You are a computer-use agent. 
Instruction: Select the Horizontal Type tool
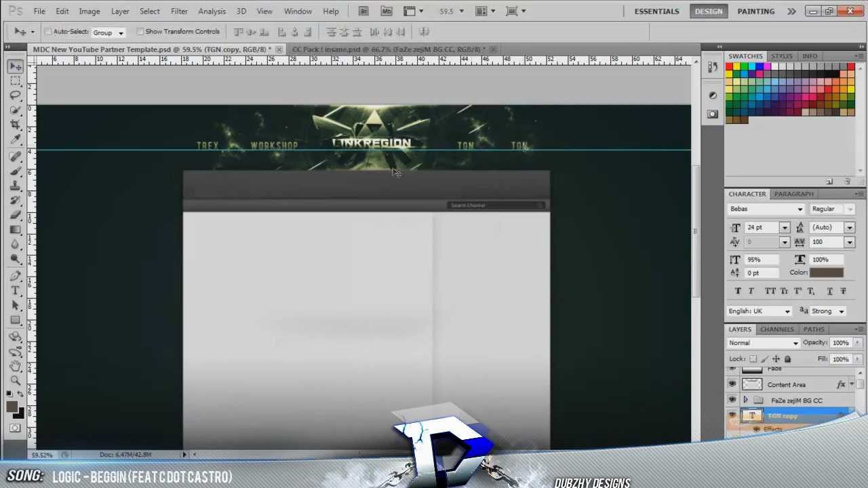[16, 291]
